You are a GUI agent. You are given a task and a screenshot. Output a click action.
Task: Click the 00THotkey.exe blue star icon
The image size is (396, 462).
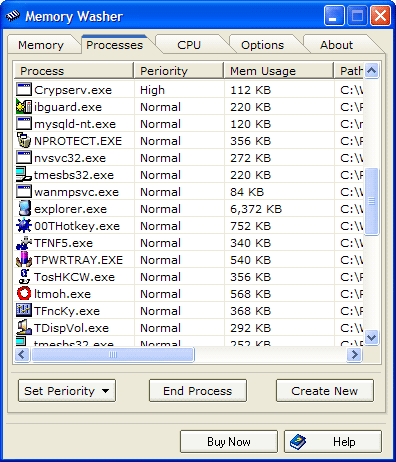24,226
